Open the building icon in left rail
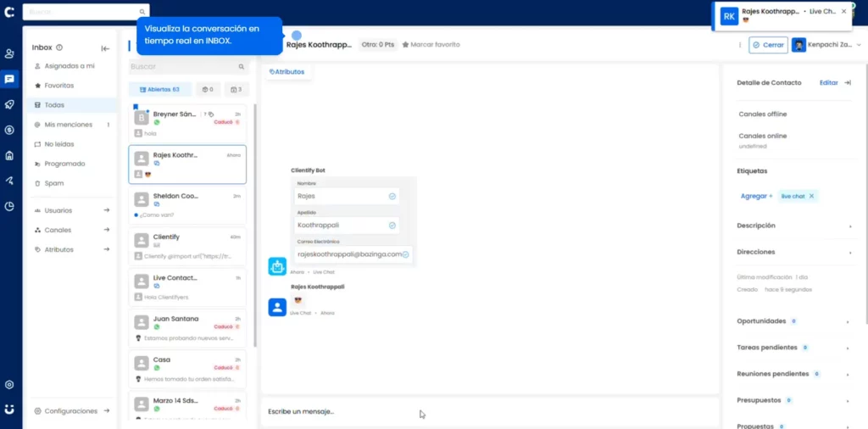 coord(9,155)
